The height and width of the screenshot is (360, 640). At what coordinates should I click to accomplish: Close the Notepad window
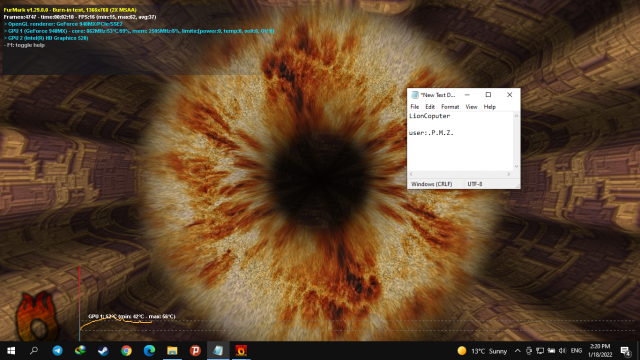coord(509,95)
